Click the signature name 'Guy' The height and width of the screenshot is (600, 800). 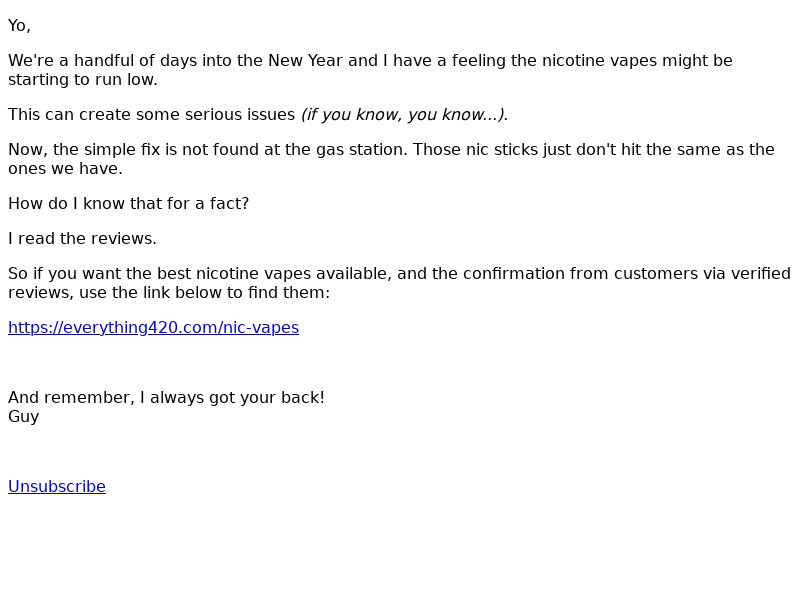click(x=23, y=417)
